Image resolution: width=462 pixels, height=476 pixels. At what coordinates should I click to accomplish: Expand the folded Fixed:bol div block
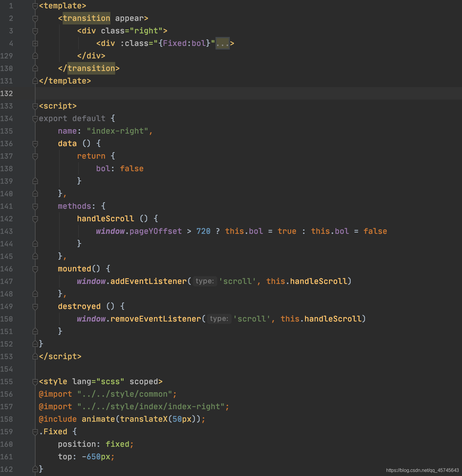click(35, 44)
